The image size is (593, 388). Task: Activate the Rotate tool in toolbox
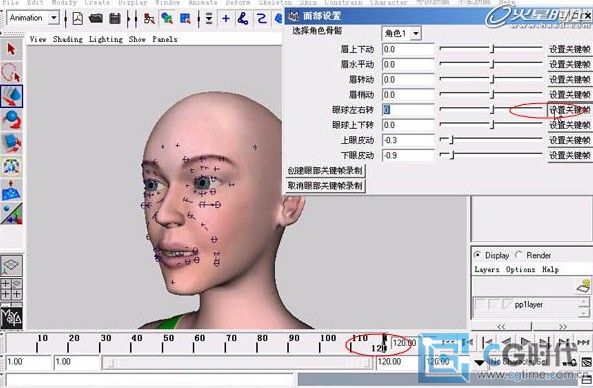11,120
